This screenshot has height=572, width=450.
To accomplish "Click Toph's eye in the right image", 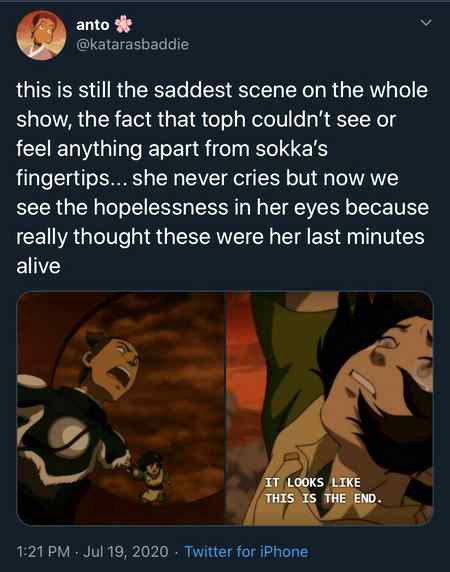I will pos(387,343).
